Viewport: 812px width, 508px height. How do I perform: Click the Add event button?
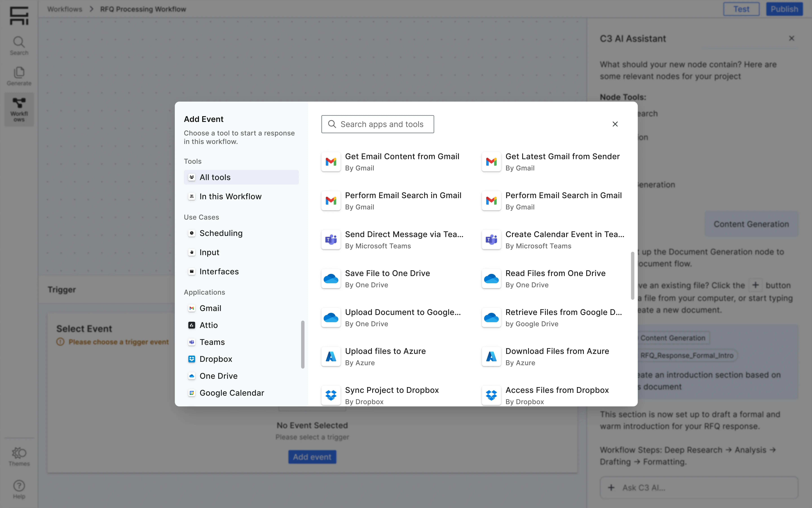click(x=312, y=457)
